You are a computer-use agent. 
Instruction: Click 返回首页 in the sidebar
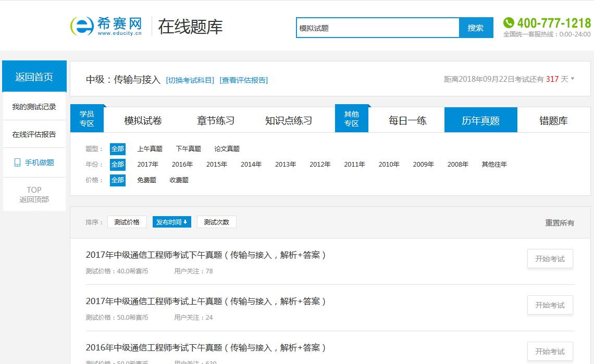[34, 77]
